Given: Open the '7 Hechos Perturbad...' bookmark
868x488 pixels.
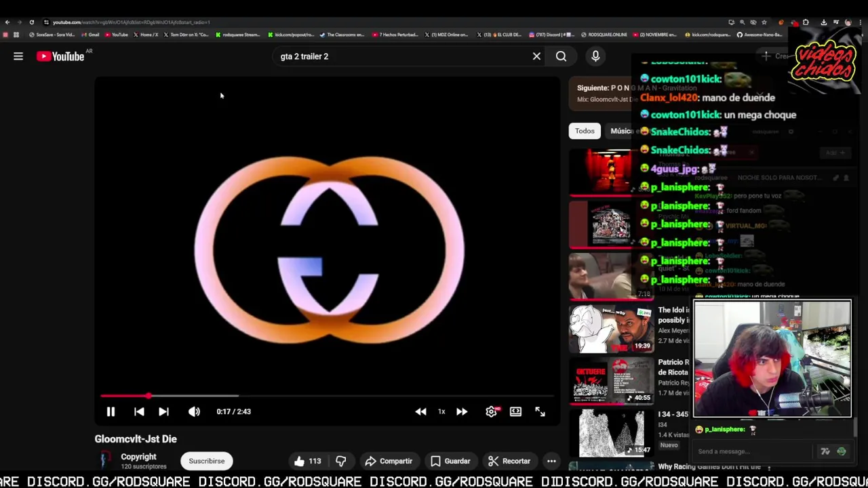Looking at the screenshot, I should (395, 35).
